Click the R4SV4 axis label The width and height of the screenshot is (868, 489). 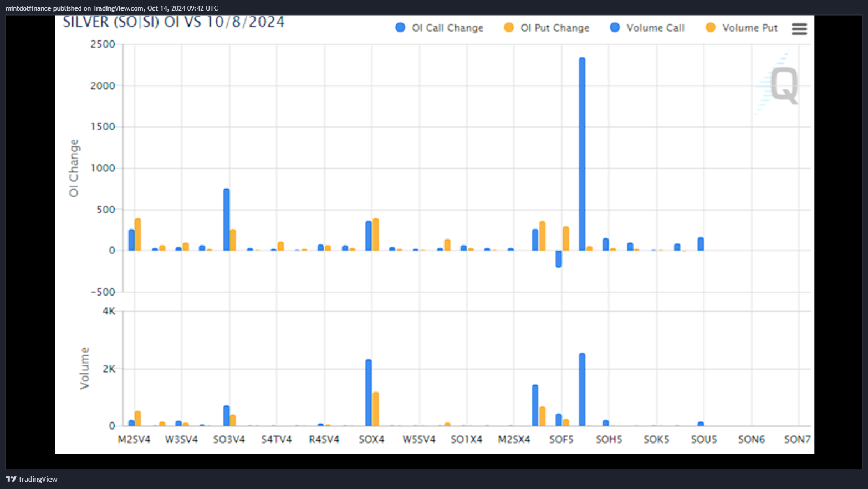click(324, 439)
